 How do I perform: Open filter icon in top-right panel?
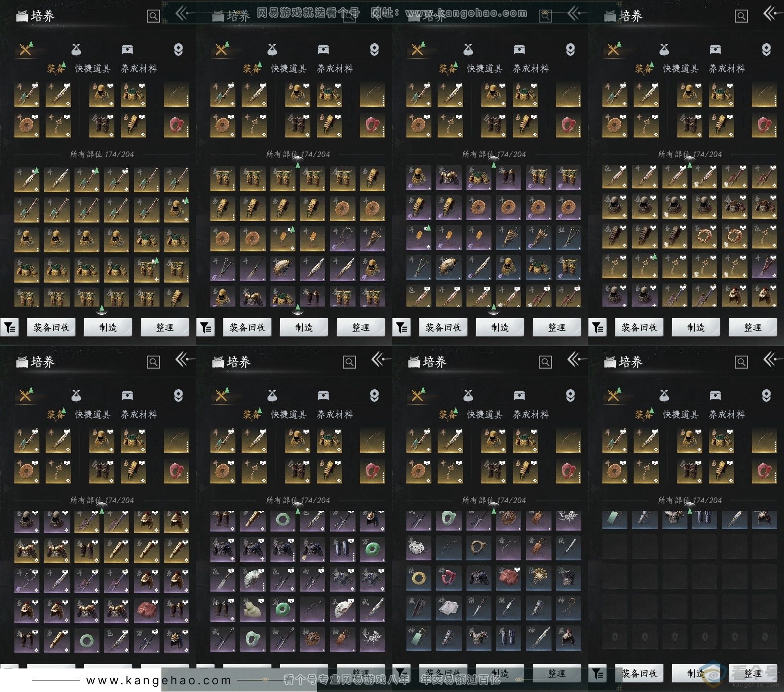598,328
